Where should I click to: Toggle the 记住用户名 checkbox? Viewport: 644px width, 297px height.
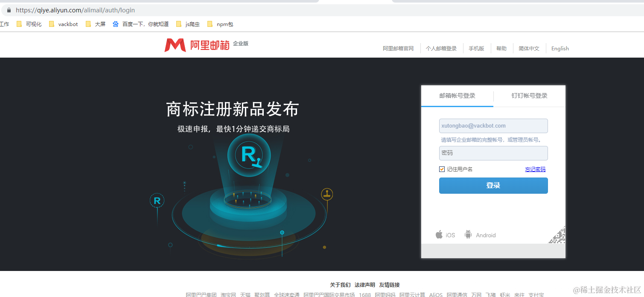tap(442, 169)
